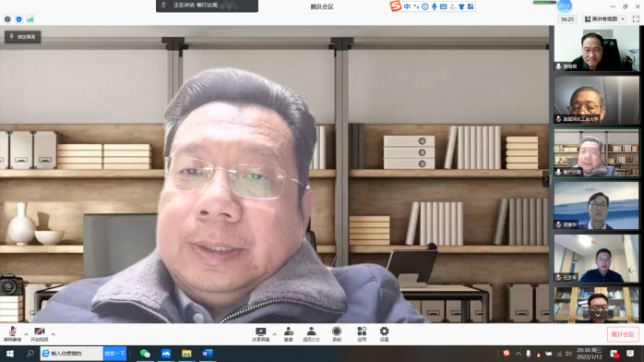The height and width of the screenshot is (362, 644).
Task: Unmute the microphone in the meeting toolbar
Action: 12,334
